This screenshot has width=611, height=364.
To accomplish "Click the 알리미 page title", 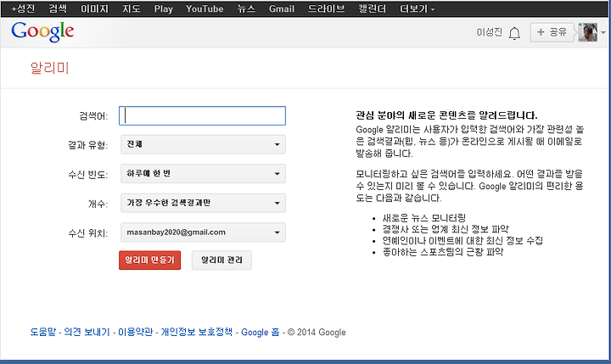I will (49, 68).
